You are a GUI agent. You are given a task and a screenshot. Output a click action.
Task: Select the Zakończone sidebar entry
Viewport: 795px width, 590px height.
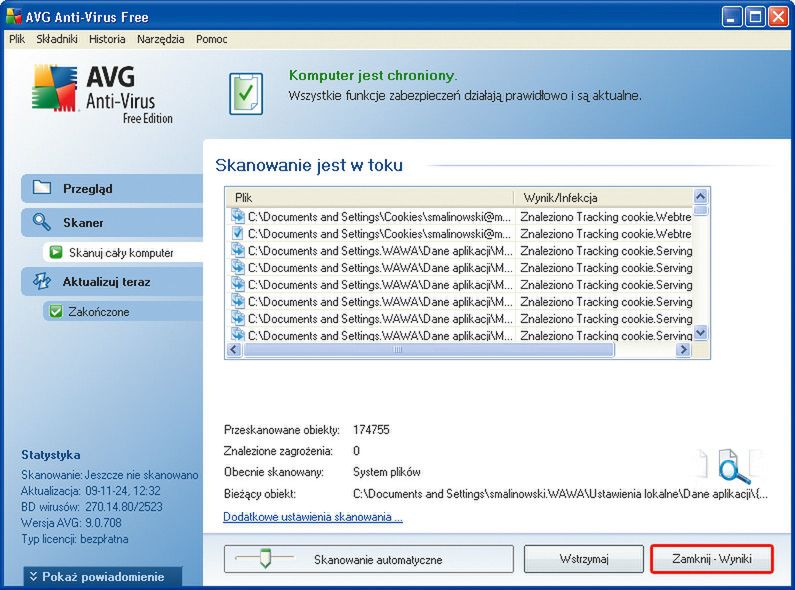point(123,312)
